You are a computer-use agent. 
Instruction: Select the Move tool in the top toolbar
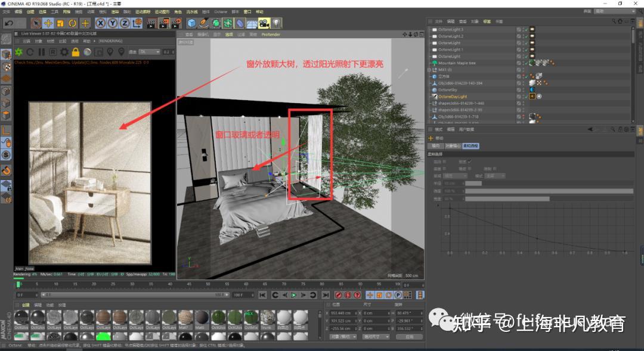(49, 23)
